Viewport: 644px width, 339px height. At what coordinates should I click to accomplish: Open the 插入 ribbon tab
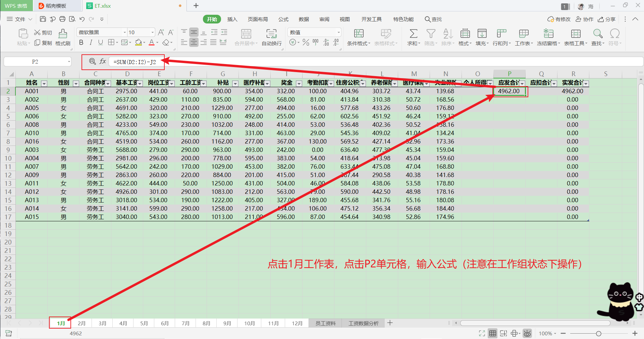click(x=232, y=19)
